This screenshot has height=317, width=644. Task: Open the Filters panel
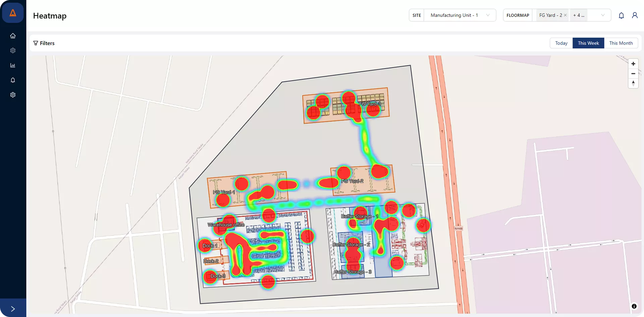click(44, 43)
